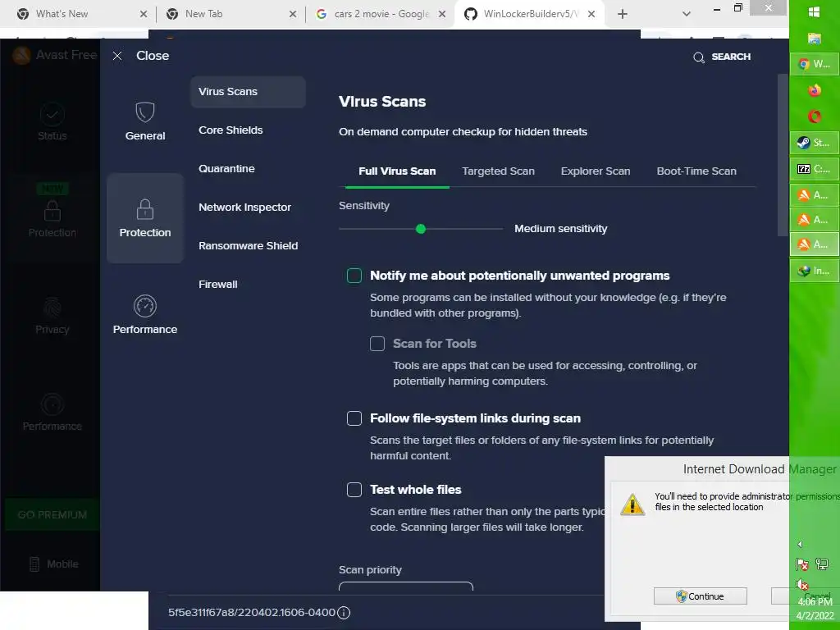
Task: Show hidden system tray icons arrow
Action: 800,545
